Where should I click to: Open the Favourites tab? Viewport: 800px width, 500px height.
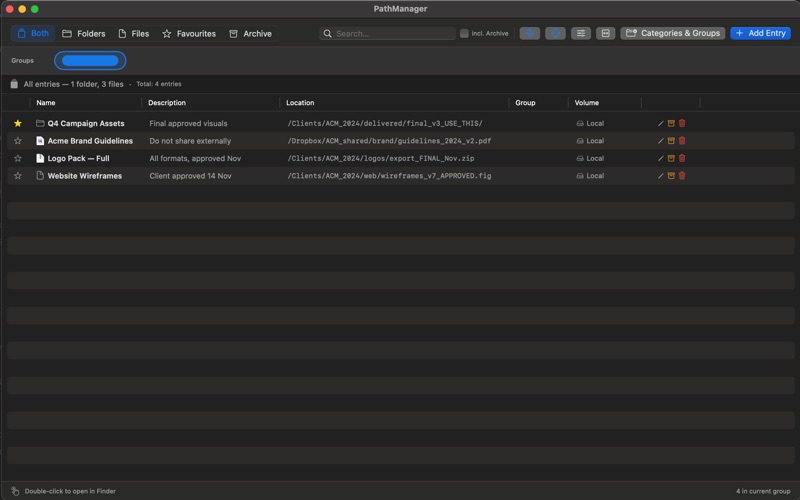click(x=189, y=34)
